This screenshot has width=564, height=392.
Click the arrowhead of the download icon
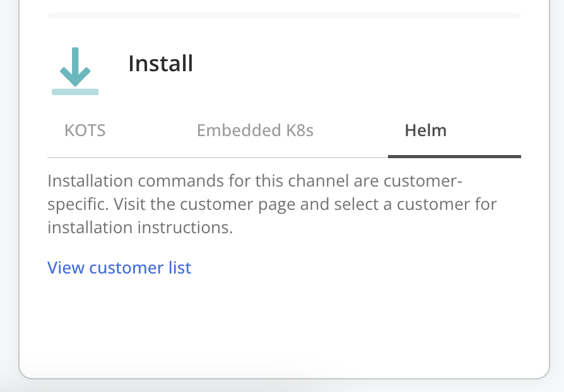[x=75, y=78]
